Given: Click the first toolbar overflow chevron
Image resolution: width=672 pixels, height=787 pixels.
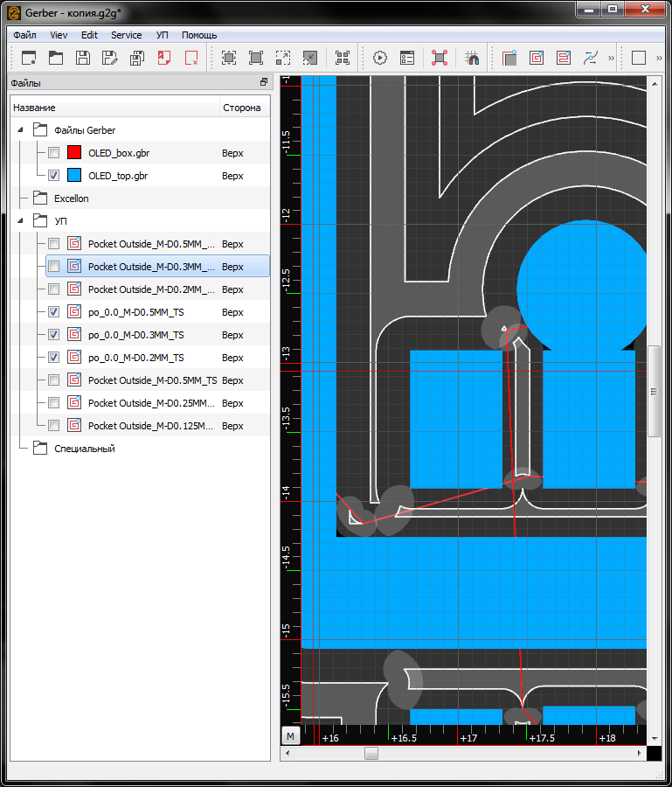Looking at the screenshot, I should tap(611, 58).
